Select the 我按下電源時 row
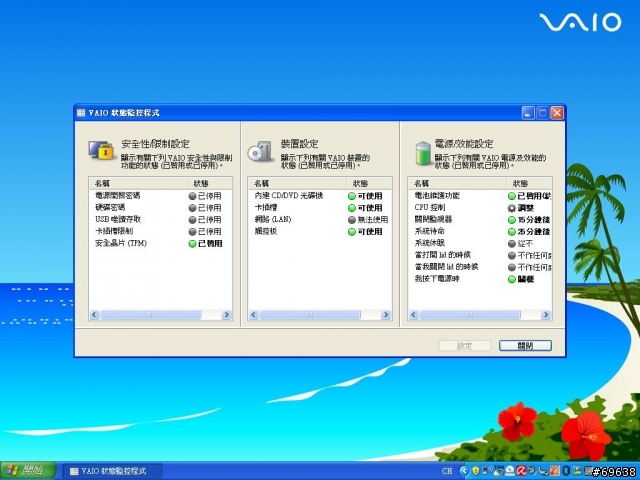The height and width of the screenshot is (480, 640). click(x=480, y=279)
